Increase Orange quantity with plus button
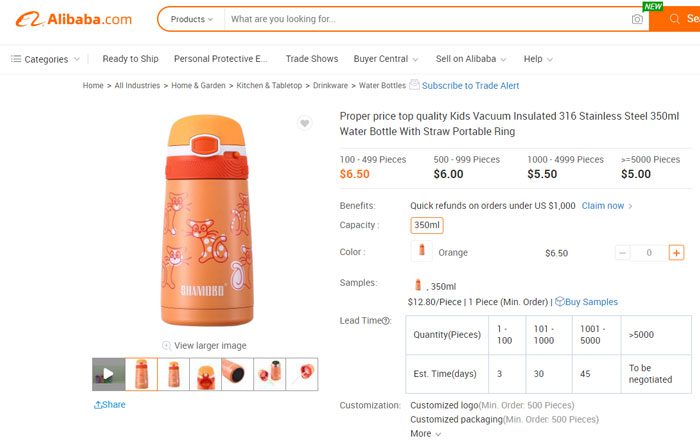The height and width of the screenshot is (444, 700). (x=676, y=253)
